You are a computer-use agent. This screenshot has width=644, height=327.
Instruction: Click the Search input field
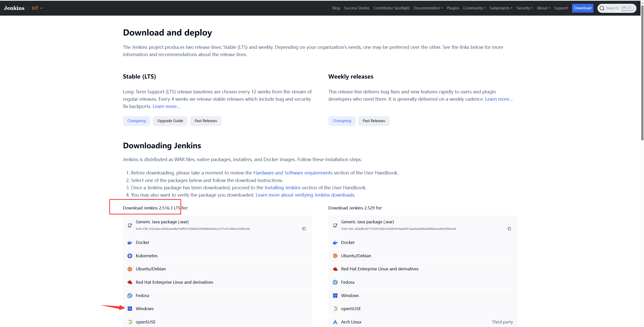pos(617,8)
